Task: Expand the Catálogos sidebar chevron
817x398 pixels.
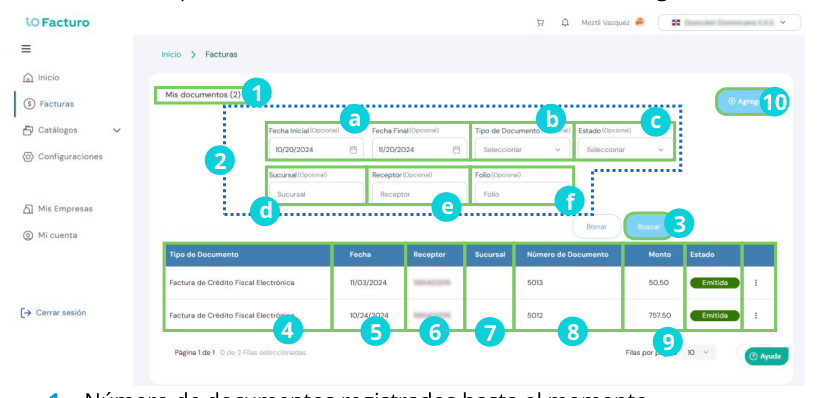Action: point(117,130)
